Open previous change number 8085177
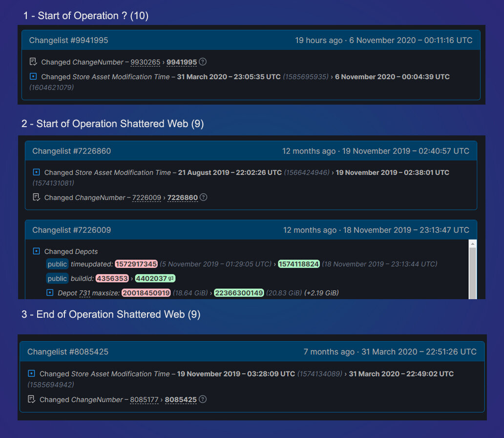This screenshot has height=438, width=504. tap(145, 400)
